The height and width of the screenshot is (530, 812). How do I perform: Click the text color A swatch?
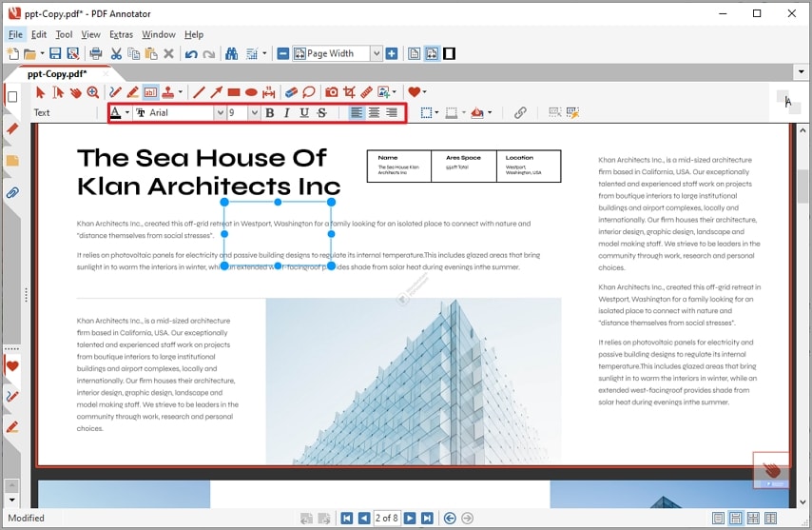pos(115,112)
